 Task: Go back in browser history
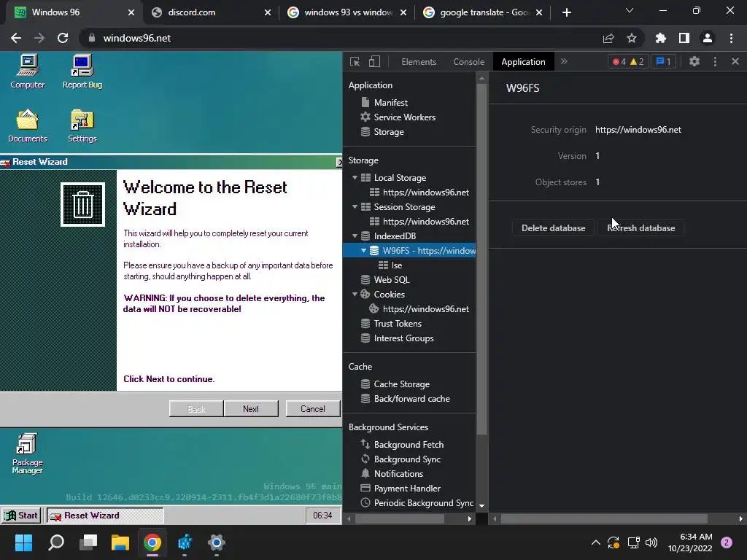point(16,38)
